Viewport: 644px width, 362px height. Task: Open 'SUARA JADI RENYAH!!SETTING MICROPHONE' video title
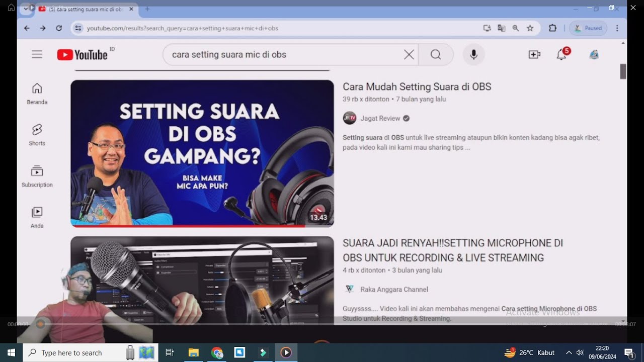pyautogui.click(x=453, y=250)
